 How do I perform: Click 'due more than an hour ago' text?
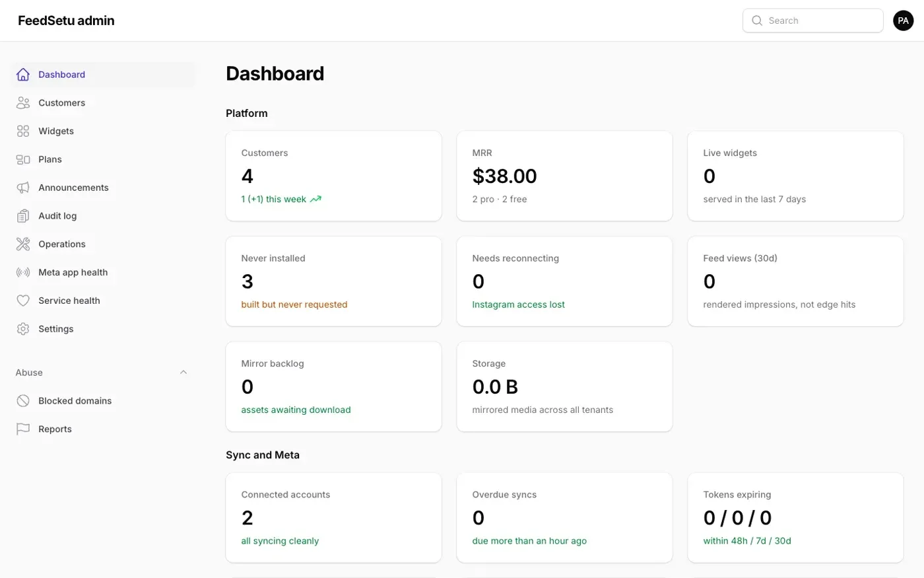[x=529, y=541]
